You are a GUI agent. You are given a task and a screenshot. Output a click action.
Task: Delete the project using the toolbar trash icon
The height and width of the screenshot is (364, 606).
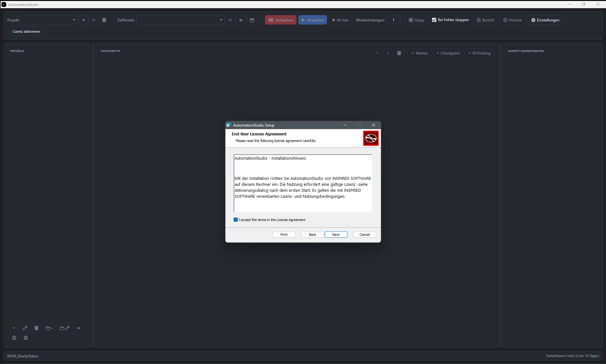click(x=104, y=20)
